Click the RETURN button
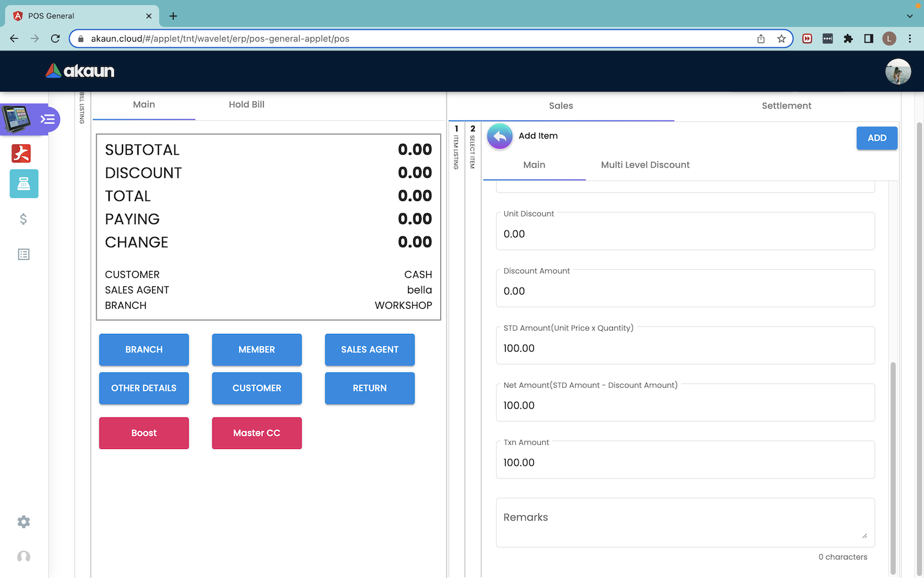This screenshot has height=578, width=924. [370, 388]
